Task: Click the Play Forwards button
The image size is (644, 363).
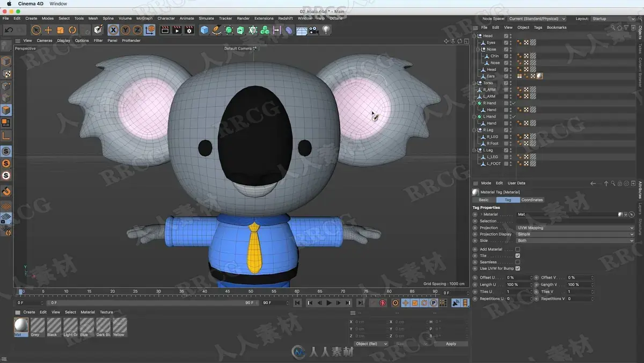Action: coord(329,303)
